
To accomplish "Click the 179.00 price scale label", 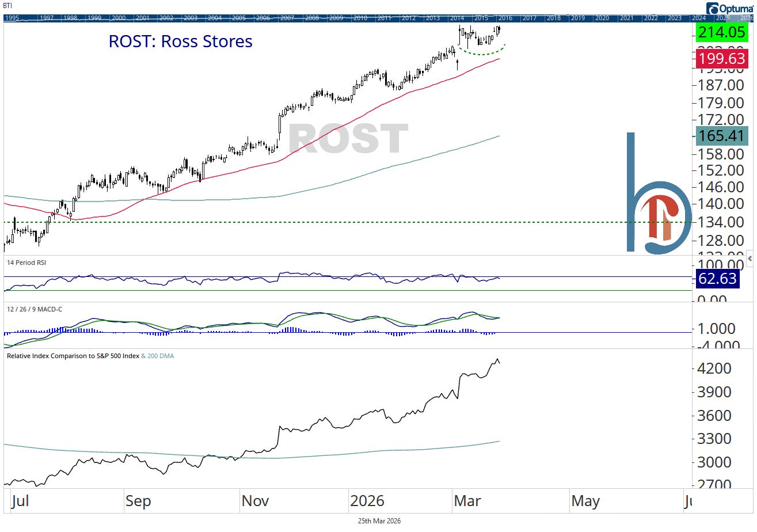I will 721,103.
